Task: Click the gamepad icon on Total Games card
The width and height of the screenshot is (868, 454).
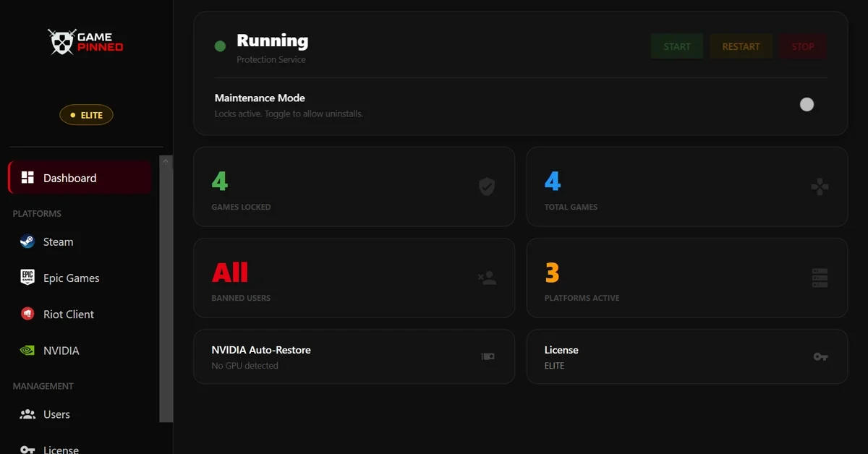Action: [820, 187]
